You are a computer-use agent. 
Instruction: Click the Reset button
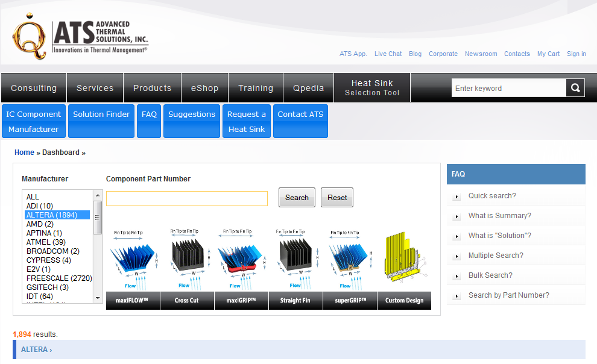pyautogui.click(x=336, y=197)
